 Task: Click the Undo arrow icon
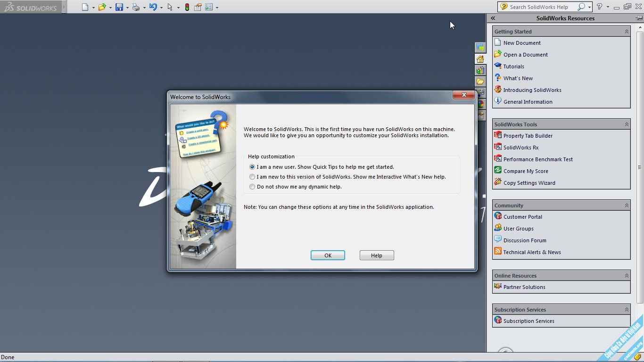point(153,7)
